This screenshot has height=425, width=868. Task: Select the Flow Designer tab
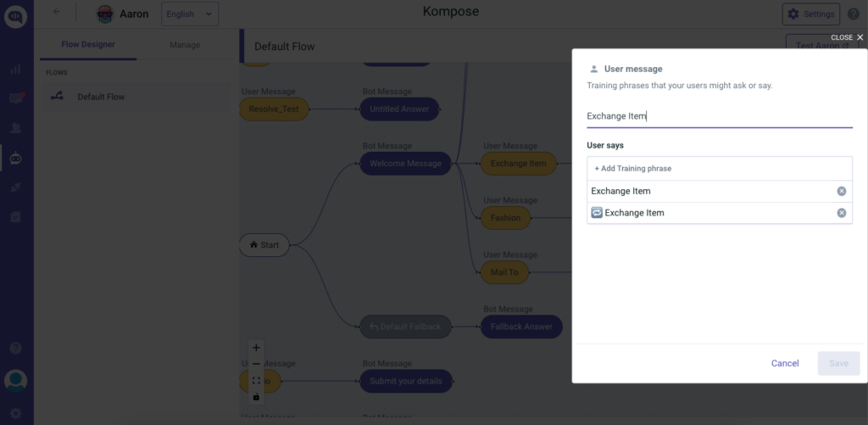[x=88, y=45]
